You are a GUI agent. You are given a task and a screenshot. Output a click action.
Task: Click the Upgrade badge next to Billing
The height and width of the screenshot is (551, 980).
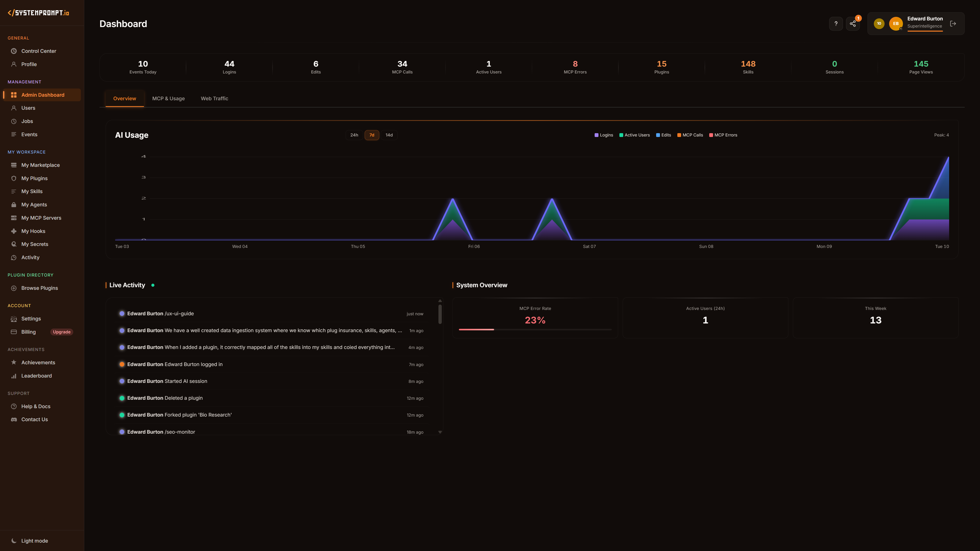pyautogui.click(x=61, y=332)
